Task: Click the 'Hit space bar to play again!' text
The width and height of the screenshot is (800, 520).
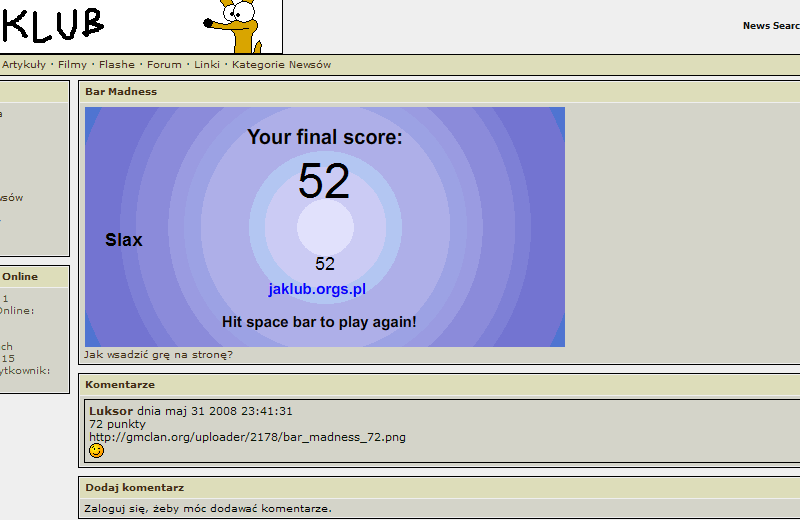Action: pos(319,322)
